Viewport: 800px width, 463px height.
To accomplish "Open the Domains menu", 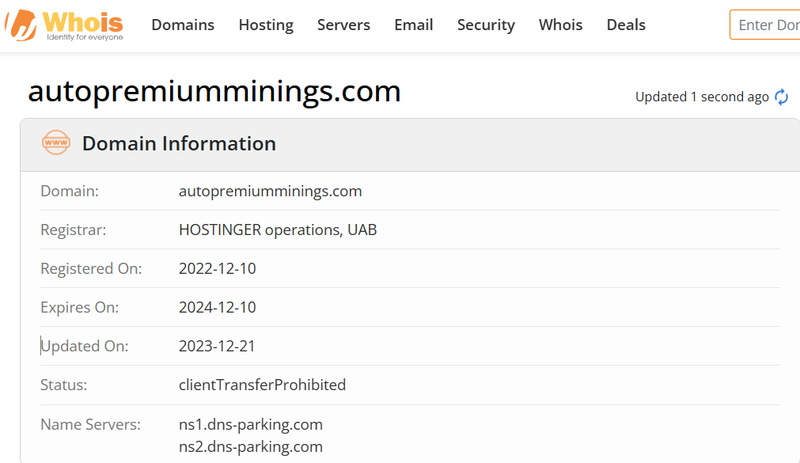I will point(183,25).
